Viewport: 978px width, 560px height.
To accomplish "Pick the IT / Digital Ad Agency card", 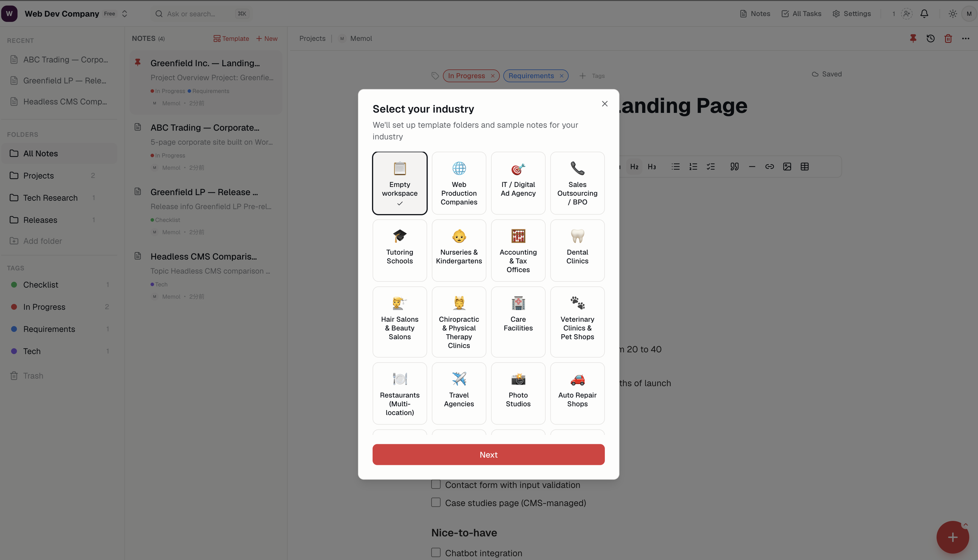I will (518, 183).
